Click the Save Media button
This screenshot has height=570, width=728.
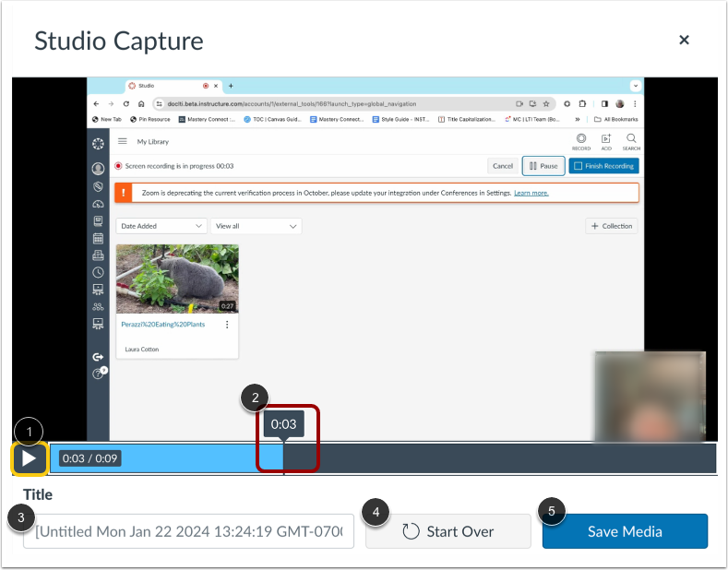pyautogui.click(x=625, y=531)
